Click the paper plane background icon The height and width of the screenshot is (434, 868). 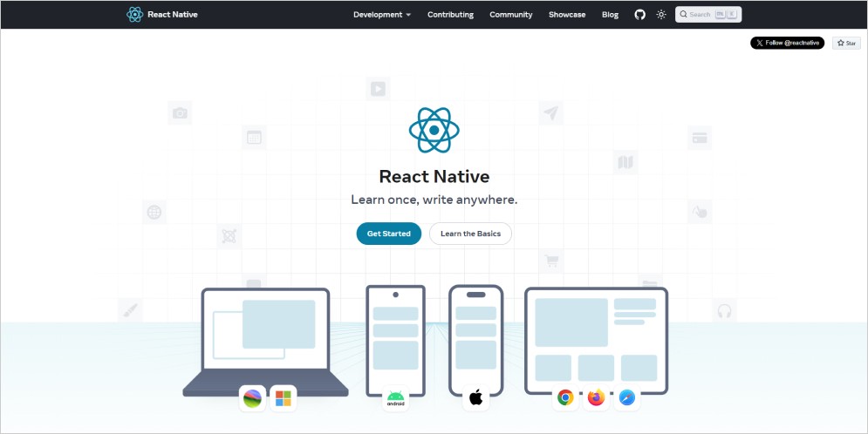coord(550,112)
